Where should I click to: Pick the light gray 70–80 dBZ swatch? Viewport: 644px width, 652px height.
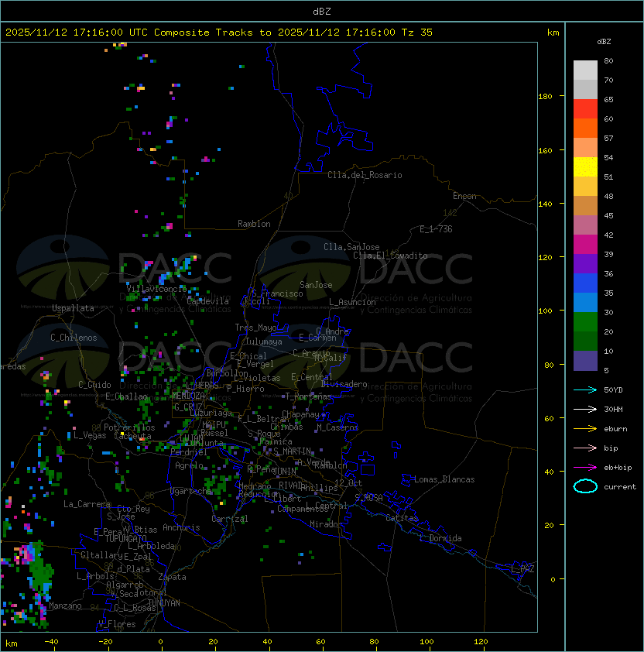585,70
